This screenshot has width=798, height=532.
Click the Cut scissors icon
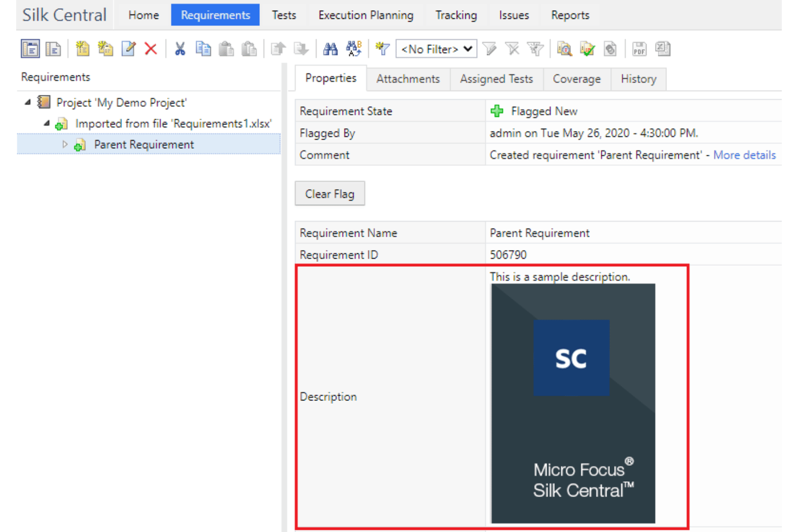click(x=180, y=49)
